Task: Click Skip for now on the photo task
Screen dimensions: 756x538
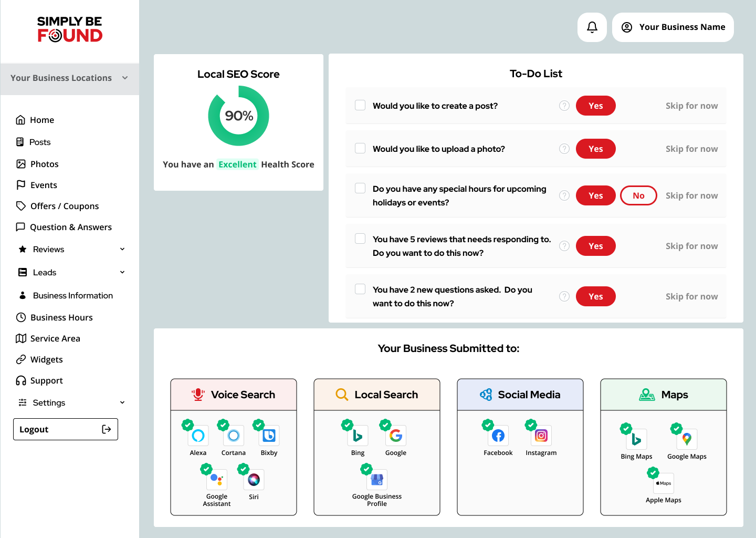Action: [x=691, y=149]
